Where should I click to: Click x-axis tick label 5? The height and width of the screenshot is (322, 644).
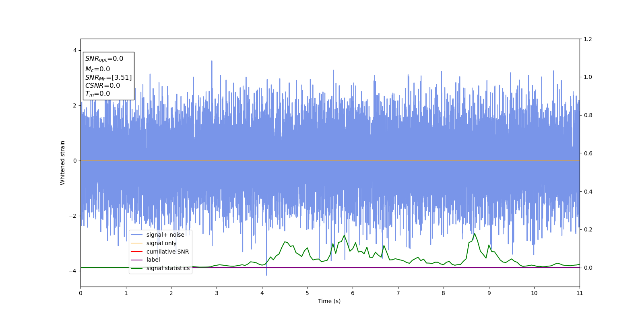[x=308, y=293]
